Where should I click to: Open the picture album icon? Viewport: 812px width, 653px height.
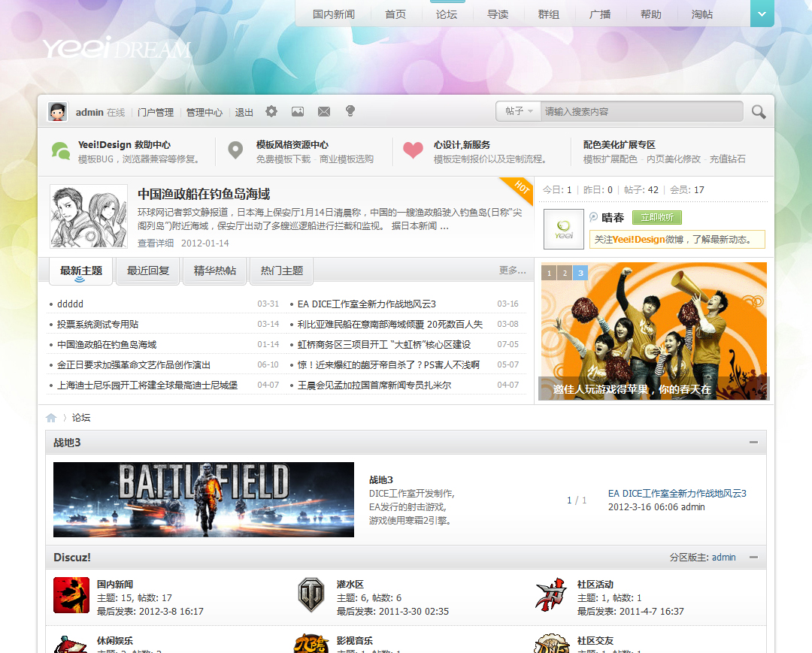(298, 111)
